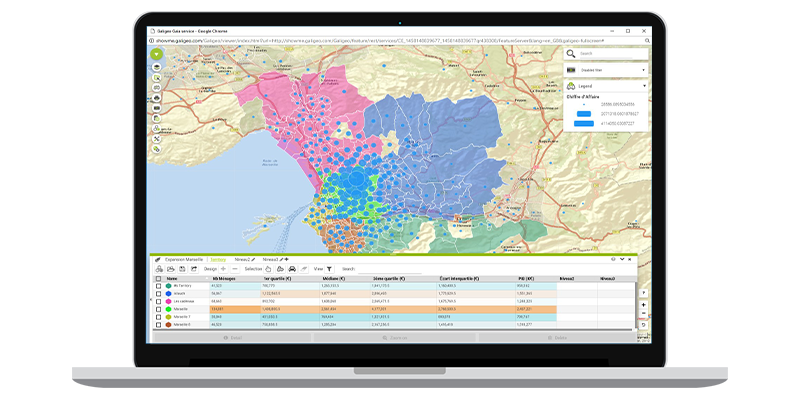
Task: Click the zoom in plus button on map
Action: click(x=643, y=303)
